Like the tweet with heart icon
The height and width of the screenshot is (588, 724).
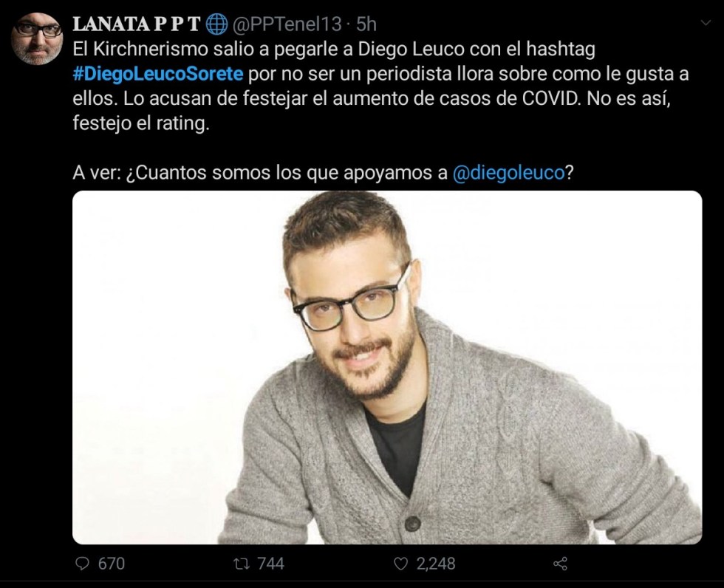(x=400, y=564)
